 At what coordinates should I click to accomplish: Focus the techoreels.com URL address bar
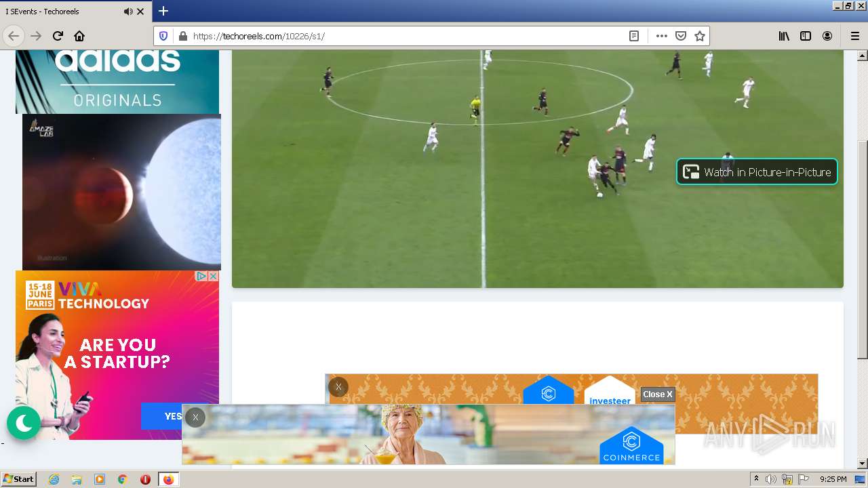click(407, 36)
